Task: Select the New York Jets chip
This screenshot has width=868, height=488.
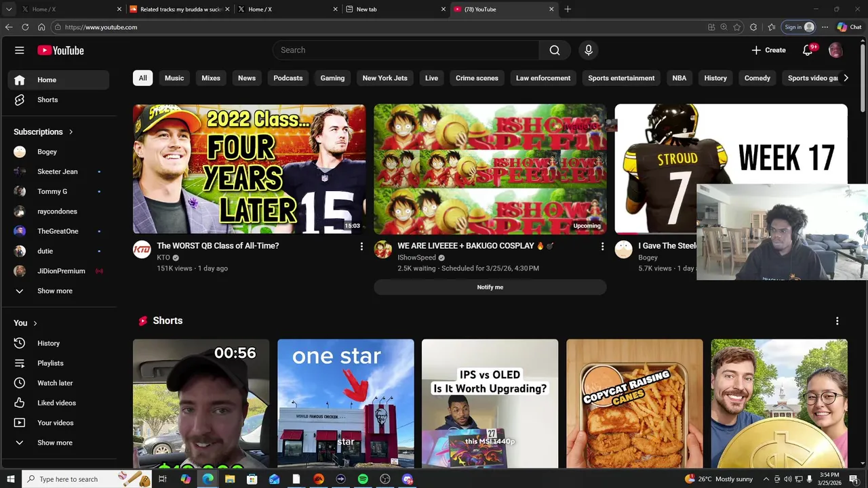Action: [x=385, y=78]
